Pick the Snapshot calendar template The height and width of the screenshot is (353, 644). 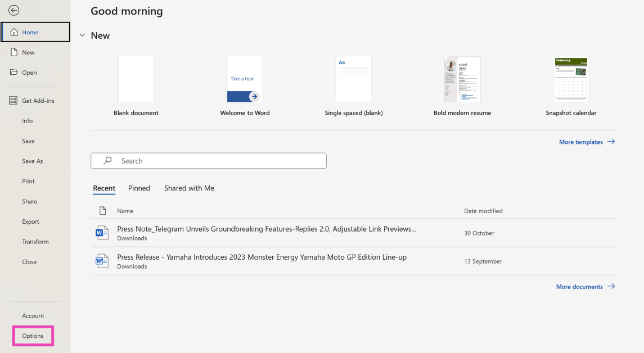point(571,79)
